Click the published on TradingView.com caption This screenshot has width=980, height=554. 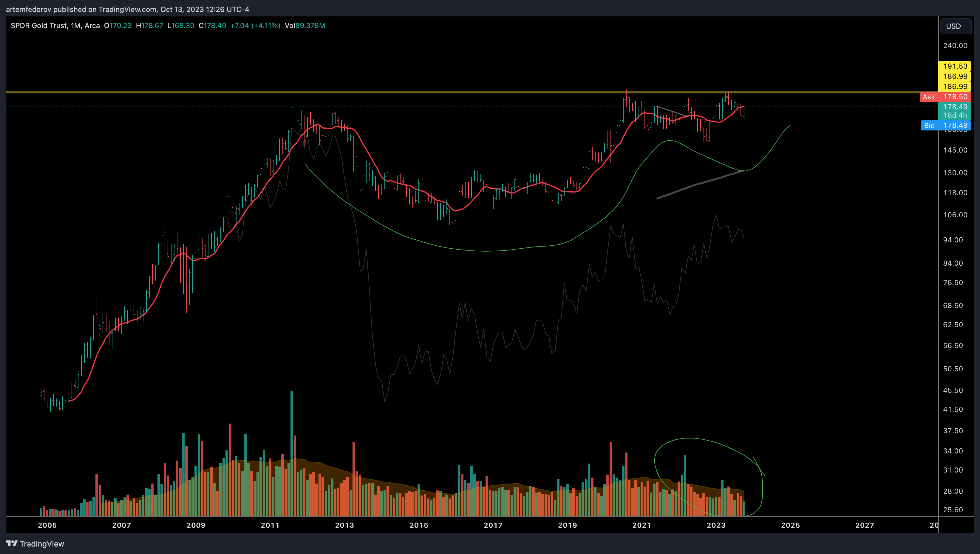[127, 9]
